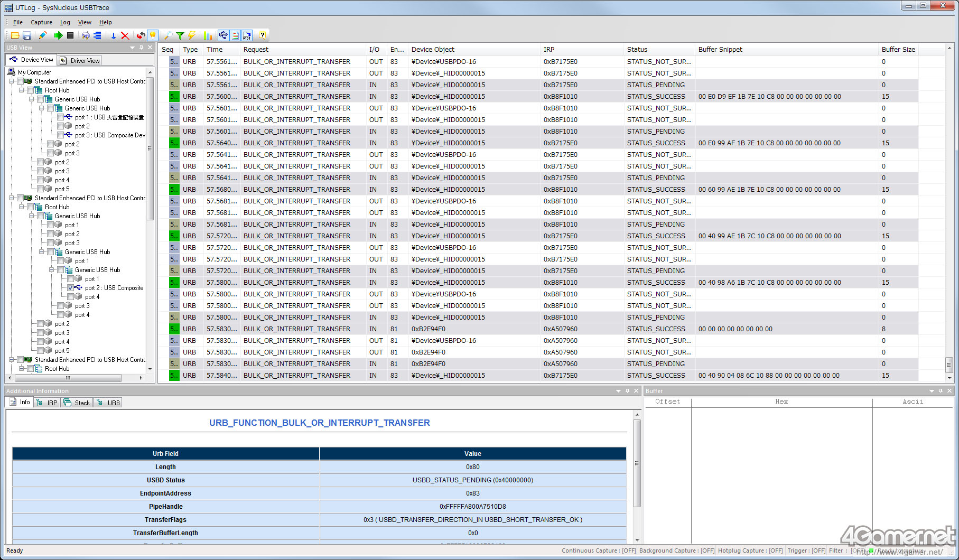Open the Capture menu
959x560 pixels.
click(41, 22)
